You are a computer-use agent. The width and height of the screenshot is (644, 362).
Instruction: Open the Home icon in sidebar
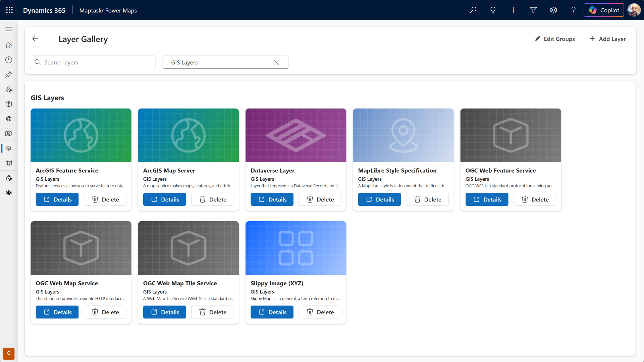(9, 45)
